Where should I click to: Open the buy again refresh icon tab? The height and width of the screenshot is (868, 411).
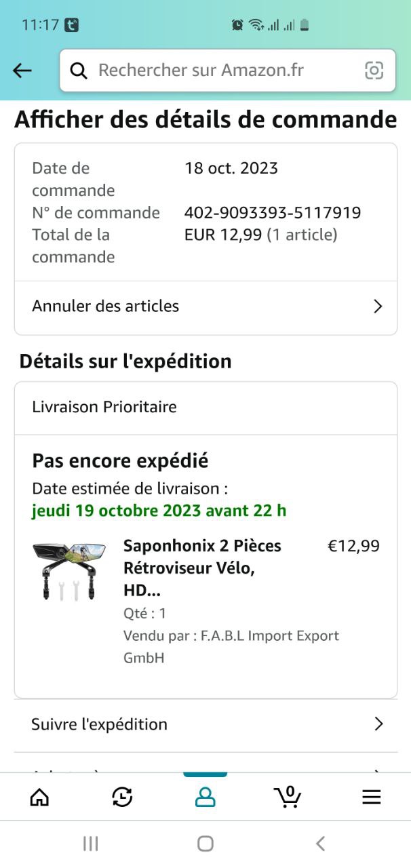coord(122,797)
